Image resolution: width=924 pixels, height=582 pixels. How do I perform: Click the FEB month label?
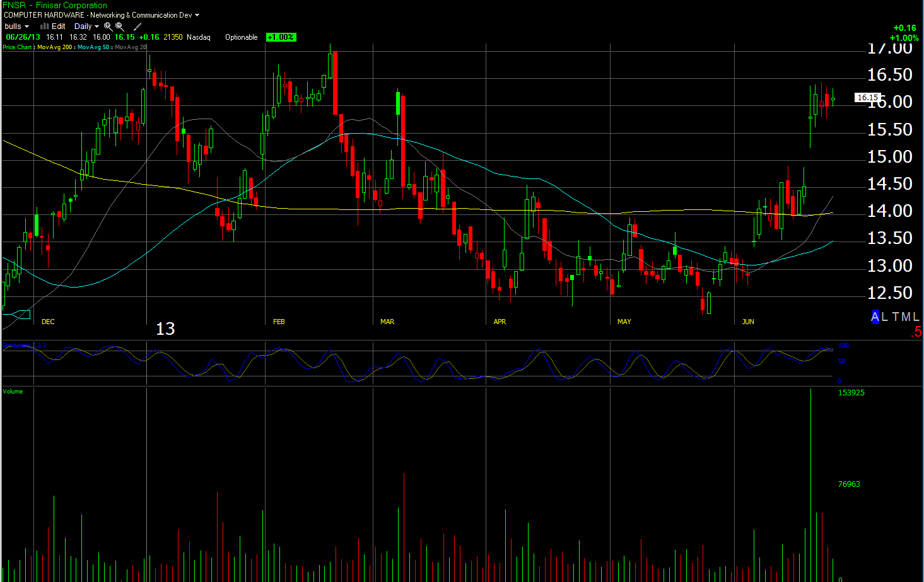coord(279,322)
